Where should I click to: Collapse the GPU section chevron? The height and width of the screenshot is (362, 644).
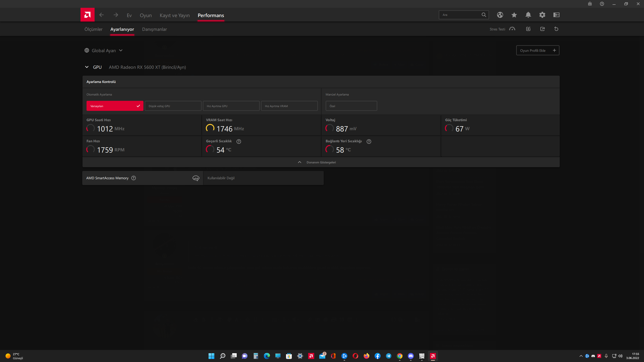pos(87,67)
